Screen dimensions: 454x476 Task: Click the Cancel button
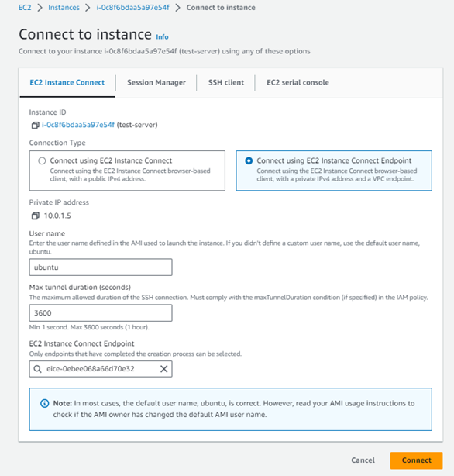click(x=363, y=460)
